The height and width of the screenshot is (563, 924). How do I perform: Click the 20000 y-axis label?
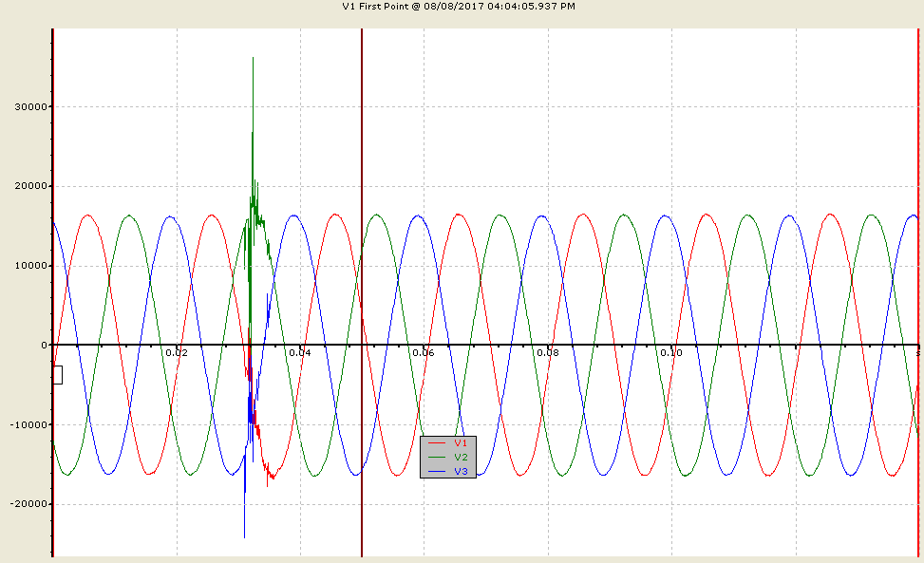pos(32,186)
